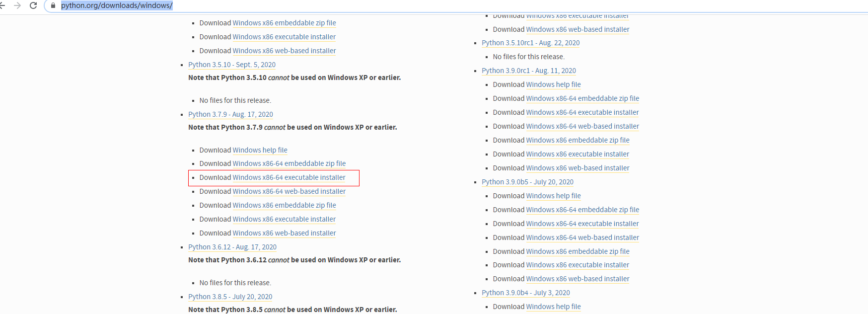Screen dimensions: 868x314
Task: Download x86 embeddable zip file for Python 3.9.0b5
Action: point(578,251)
